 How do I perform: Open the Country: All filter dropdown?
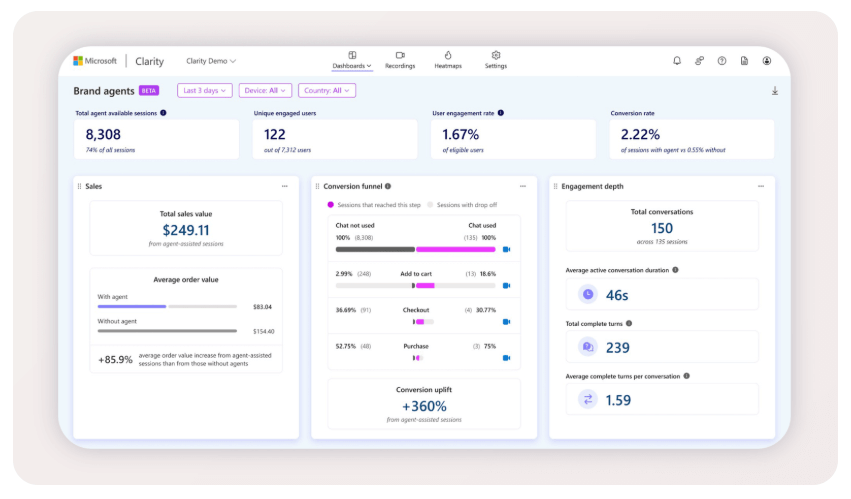pos(327,90)
